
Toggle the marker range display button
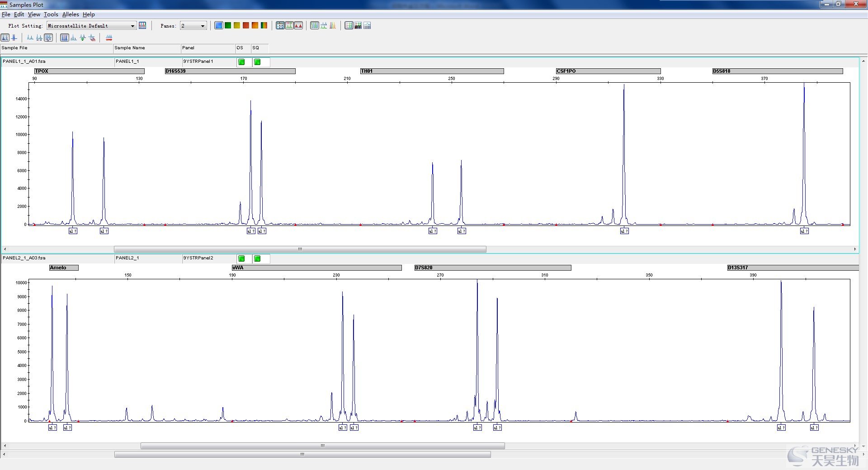(x=289, y=26)
